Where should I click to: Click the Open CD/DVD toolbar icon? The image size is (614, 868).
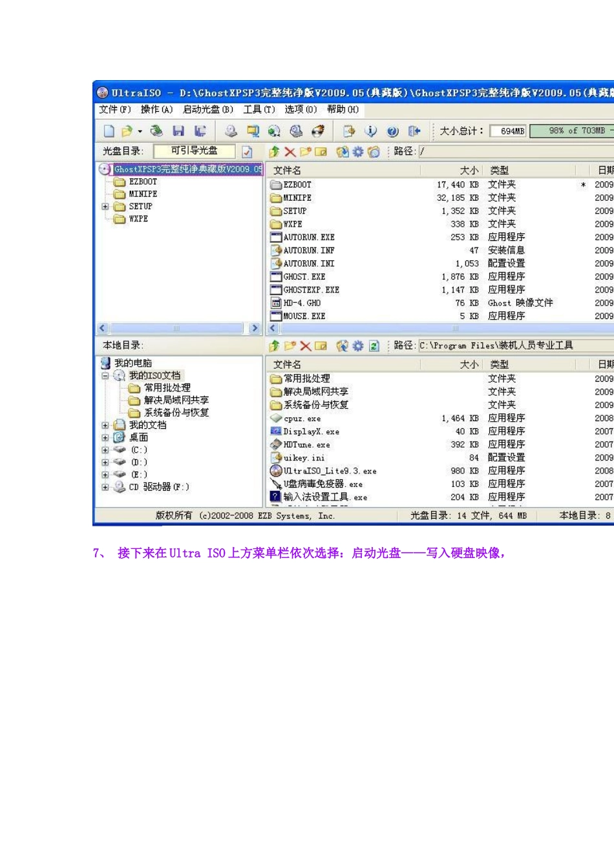point(156,131)
